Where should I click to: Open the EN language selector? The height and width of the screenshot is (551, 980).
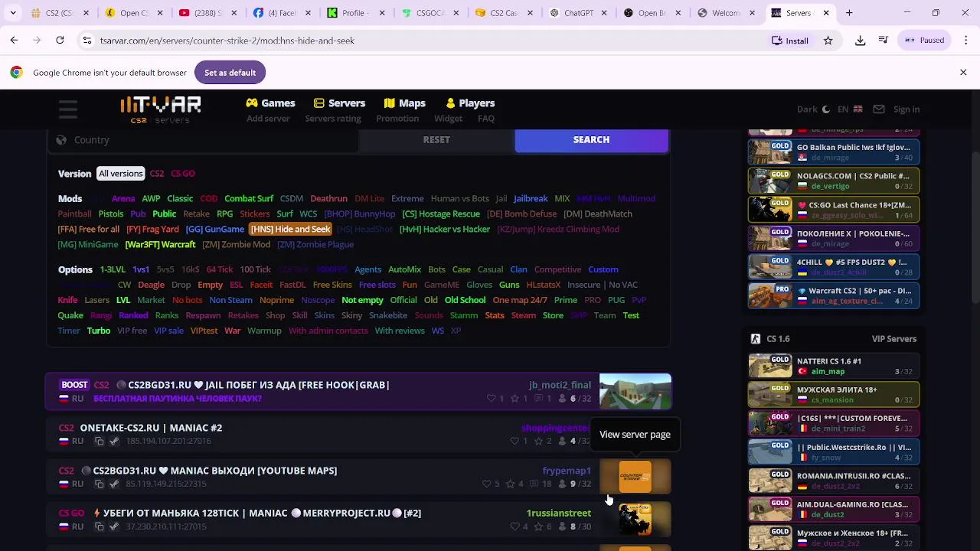point(850,109)
